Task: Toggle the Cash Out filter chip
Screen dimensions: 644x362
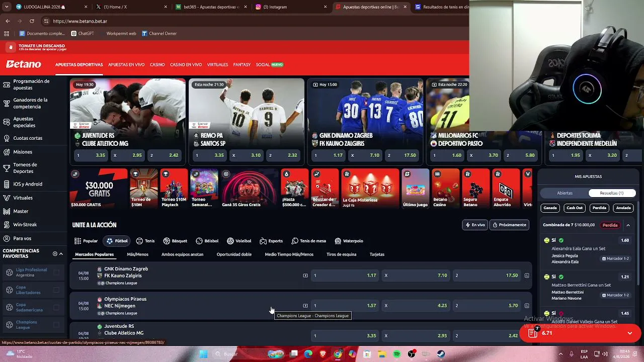Action: pos(575,208)
